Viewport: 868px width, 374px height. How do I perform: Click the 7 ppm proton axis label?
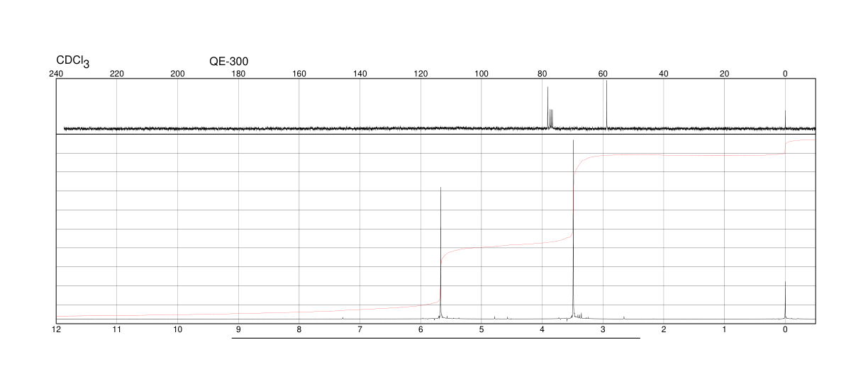360,330
